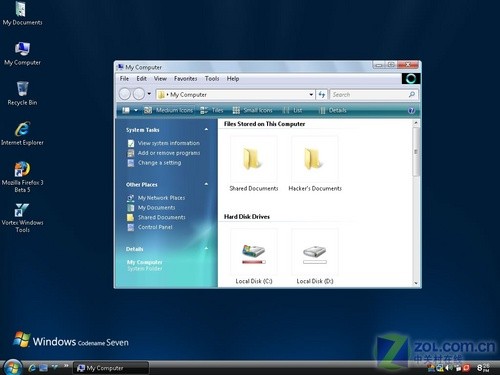The height and width of the screenshot is (375, 500).
Task: Switch view to Small Icons
Action: 252,110
